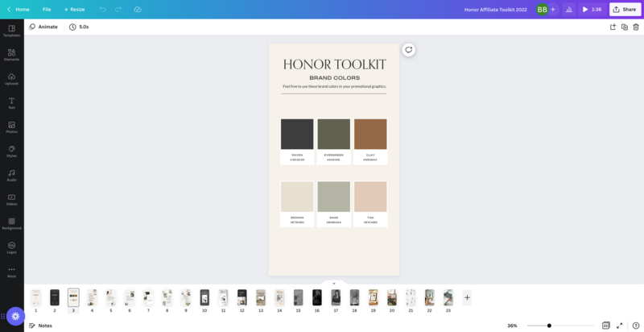Click the Delete page trash icon
The height and width of the screenshot is (332, 644).
[x=636, y=27]
